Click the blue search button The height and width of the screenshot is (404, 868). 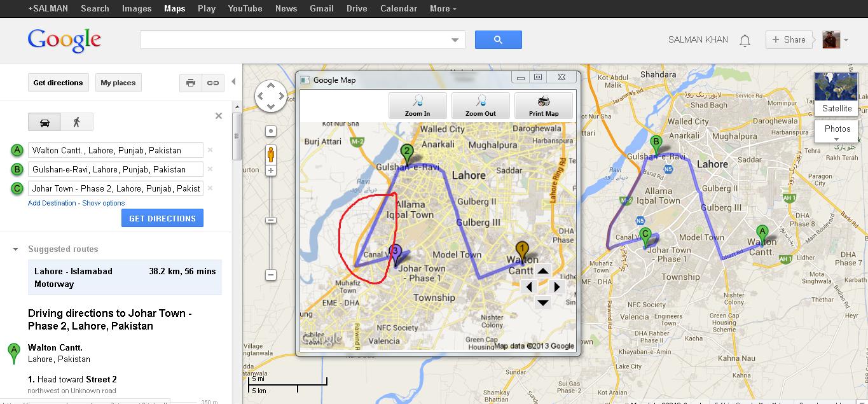[498, 39]
